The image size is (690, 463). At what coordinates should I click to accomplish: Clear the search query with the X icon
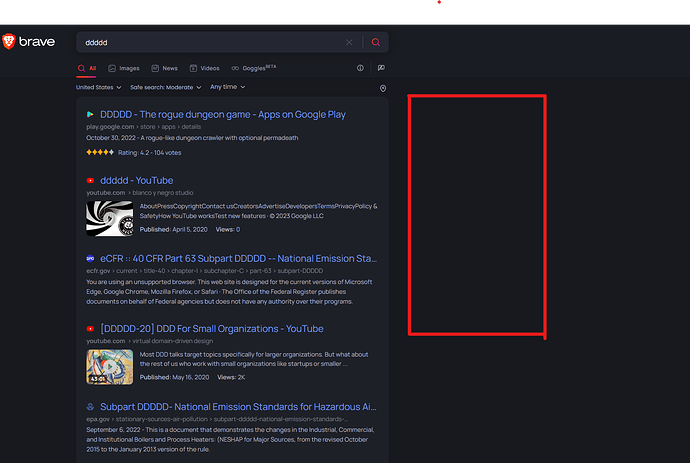(349, 42)
